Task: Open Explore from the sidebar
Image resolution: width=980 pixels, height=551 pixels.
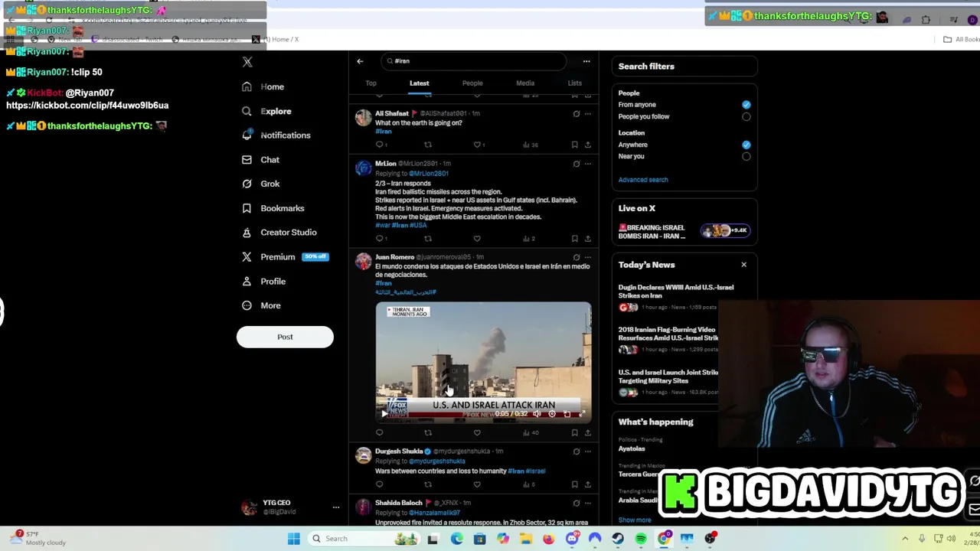Action: click(x=266, y=111)
